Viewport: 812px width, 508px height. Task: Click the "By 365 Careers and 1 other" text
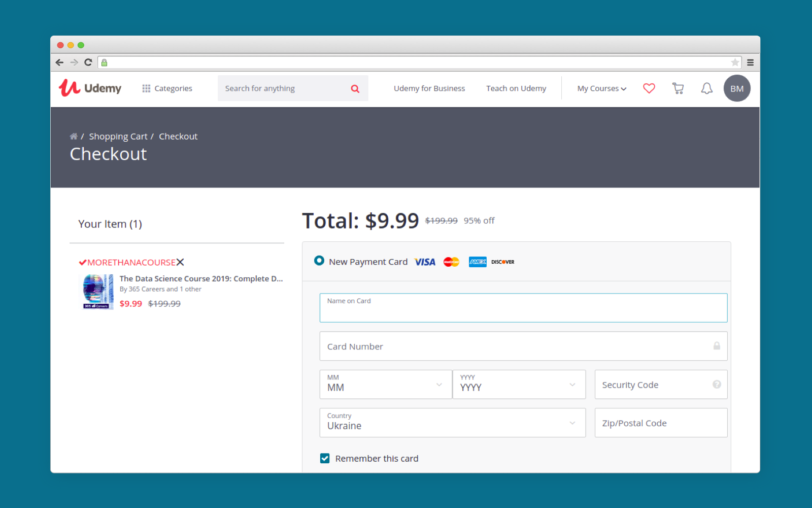pos(160,289)
